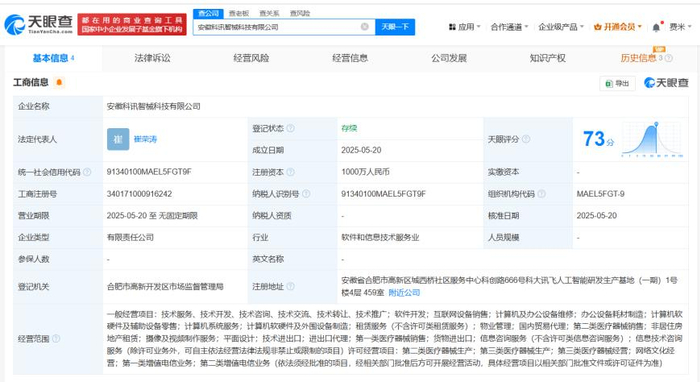Open the 企业级产品 dropdown
The width and height of the screenshot is (700, 382).
click(561, 27)
